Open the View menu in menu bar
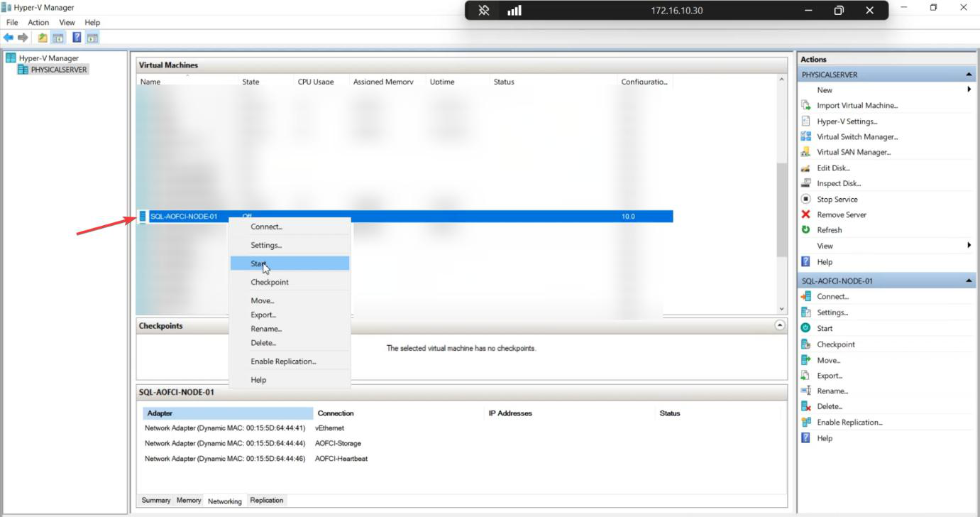The image size is (980, 517). pos(67,23)
